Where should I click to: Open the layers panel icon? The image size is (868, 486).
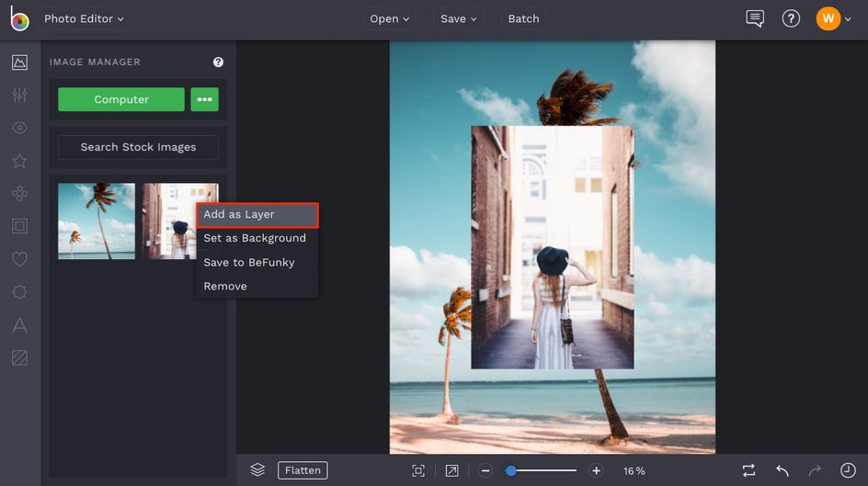tap(257, 470)
